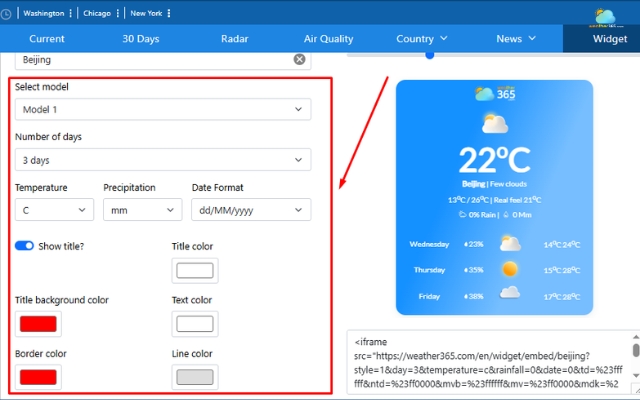Viewport: 640px width, 400px height.
Task: Click Thursday 35% precipitation value
Action: click(x=473, y=270)
